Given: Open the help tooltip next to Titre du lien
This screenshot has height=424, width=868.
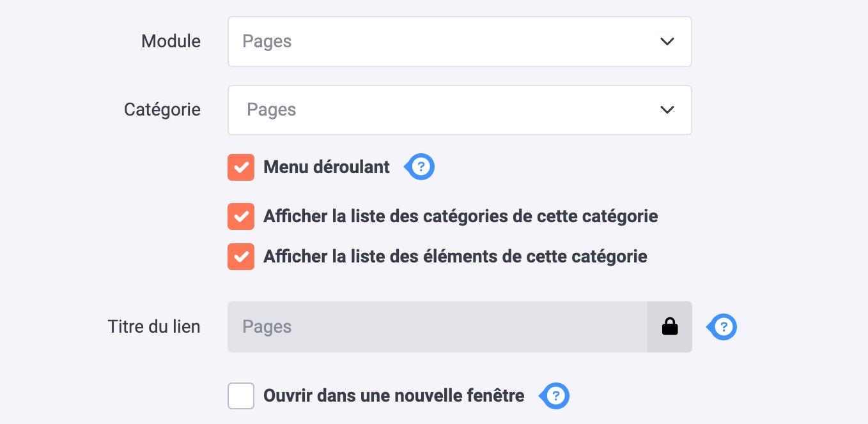Looking at the screenshot, I should pos(722,327).
